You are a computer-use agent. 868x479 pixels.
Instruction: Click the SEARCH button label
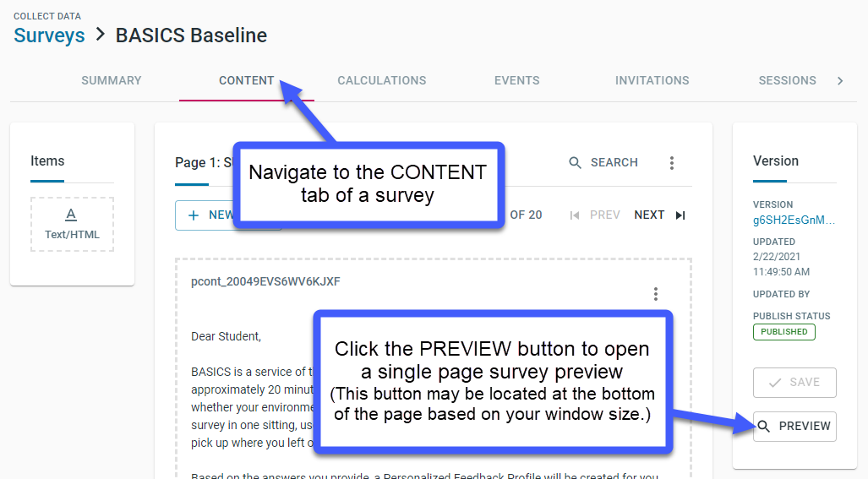coord(614,162)
